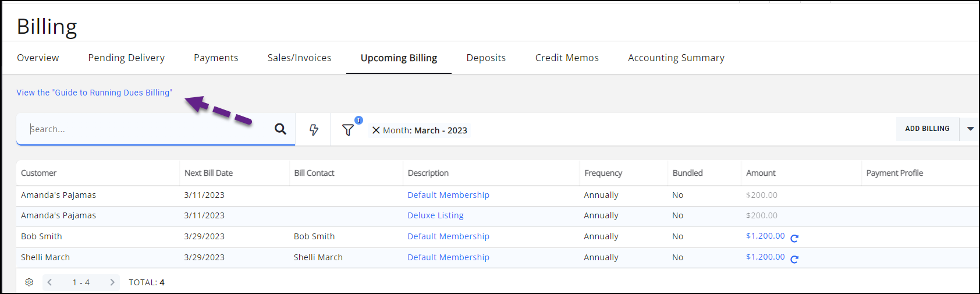
Task: Open the Guide to Running Dues Billing link
Action: 94,93
